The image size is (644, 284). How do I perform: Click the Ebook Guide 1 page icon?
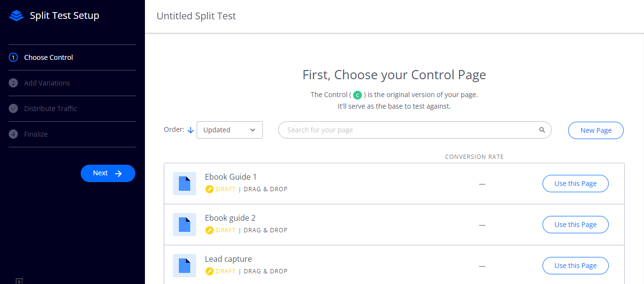(185, 184)
